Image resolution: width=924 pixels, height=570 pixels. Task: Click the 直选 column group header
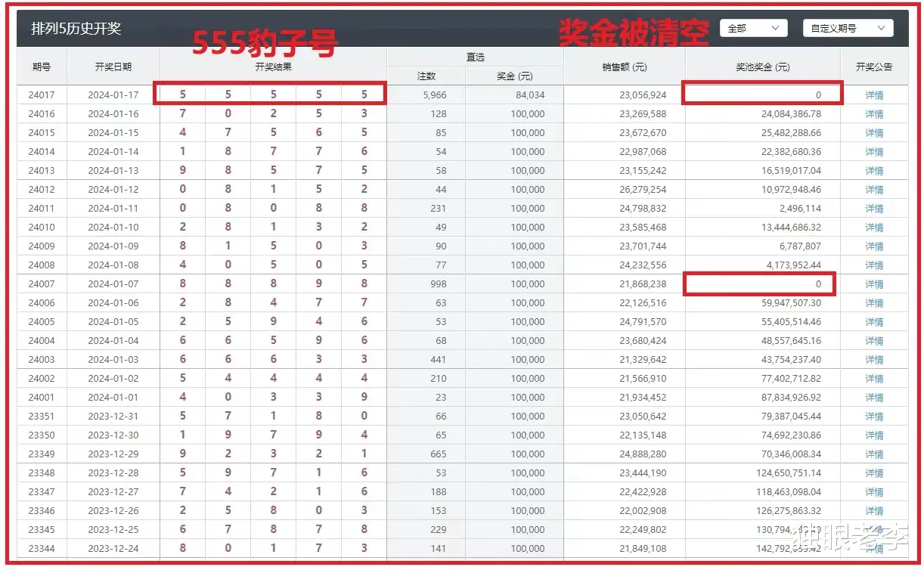[x=476, y=57]
